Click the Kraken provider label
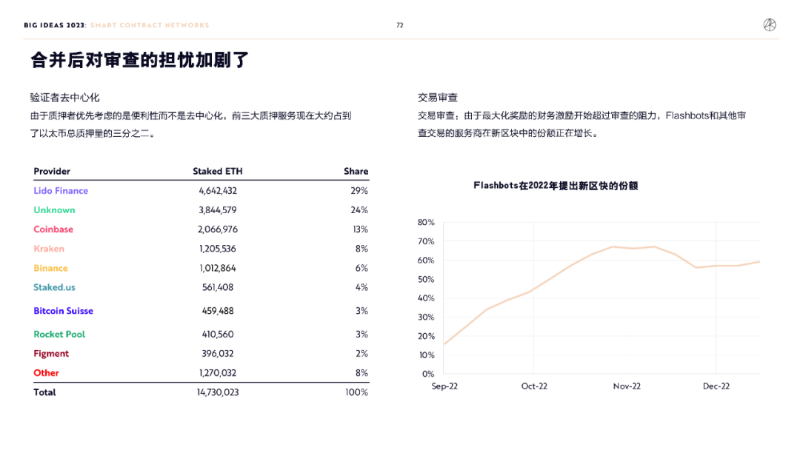 (49, 248)
